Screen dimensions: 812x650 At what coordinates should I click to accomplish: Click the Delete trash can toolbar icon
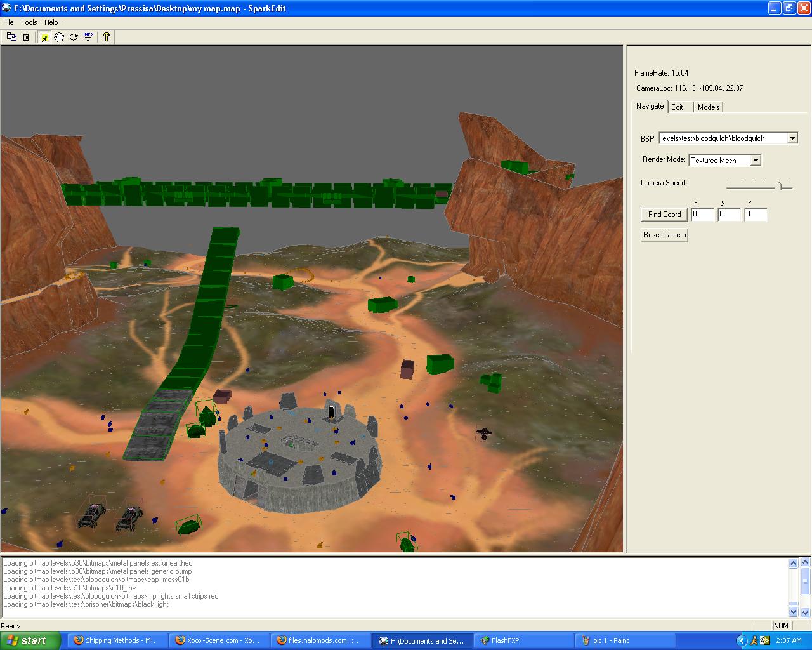[x=26, y=37]
